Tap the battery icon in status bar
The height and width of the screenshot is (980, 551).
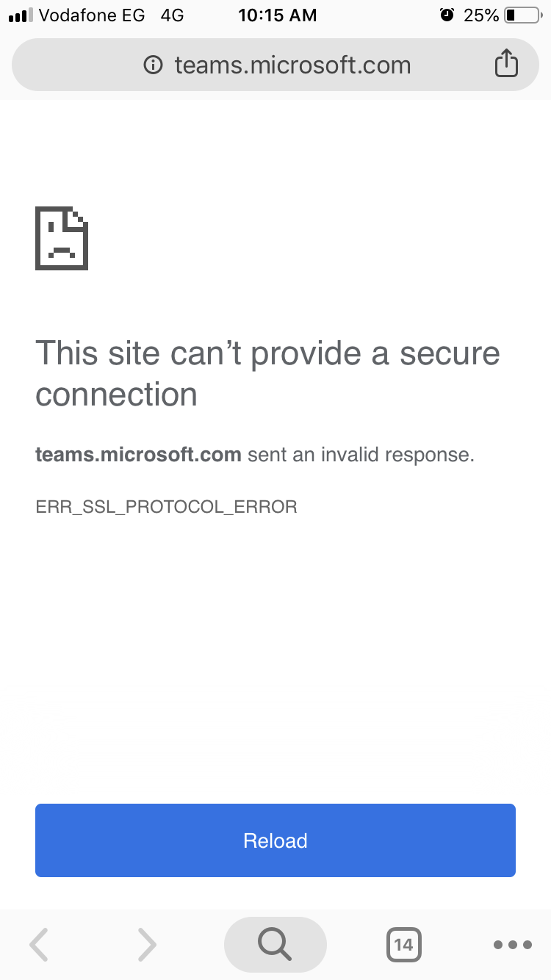522,15
